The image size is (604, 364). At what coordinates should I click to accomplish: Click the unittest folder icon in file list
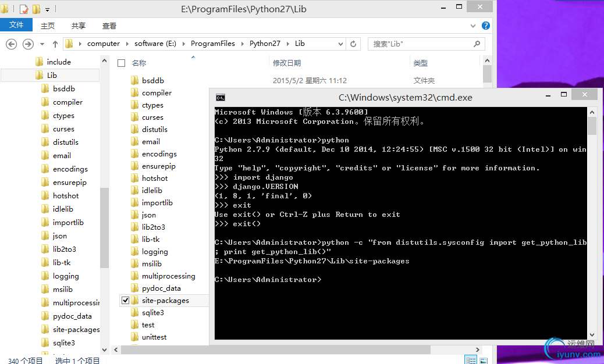click(x=134, y=337)
